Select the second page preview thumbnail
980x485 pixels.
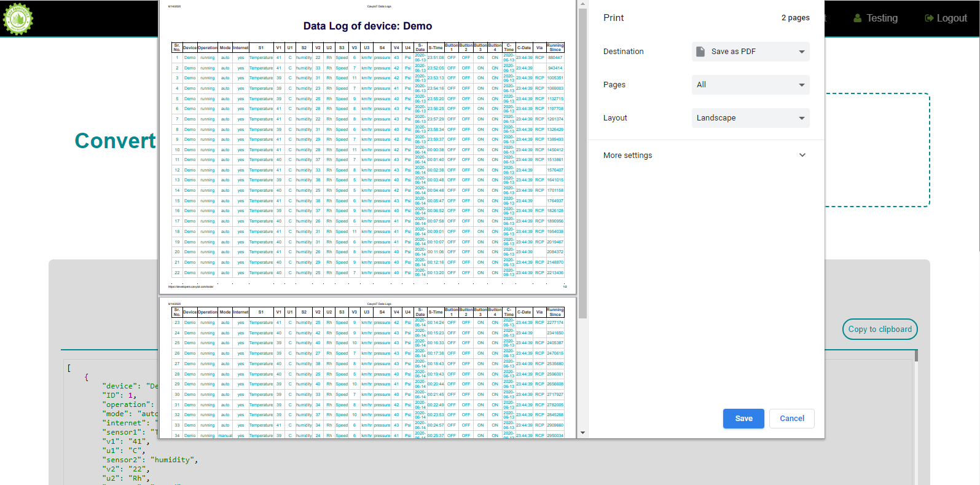367,369
